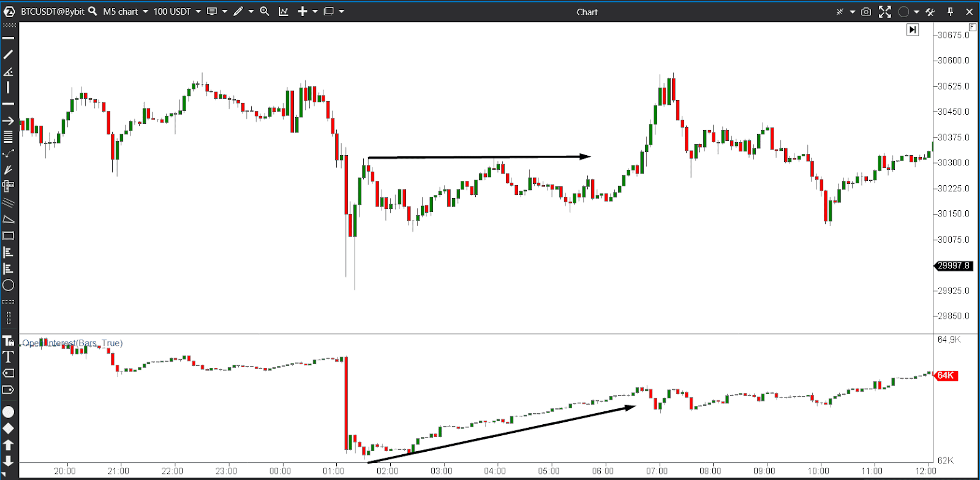Viewport: 980px width, 480px height.
Task: Select the ray arrow drawing tool
Action: point(8,121)
